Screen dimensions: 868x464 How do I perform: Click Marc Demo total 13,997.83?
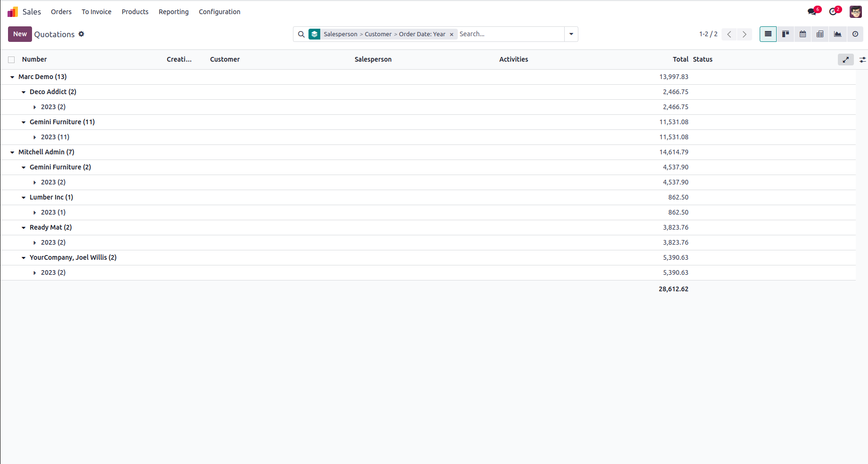coord(673,77)
